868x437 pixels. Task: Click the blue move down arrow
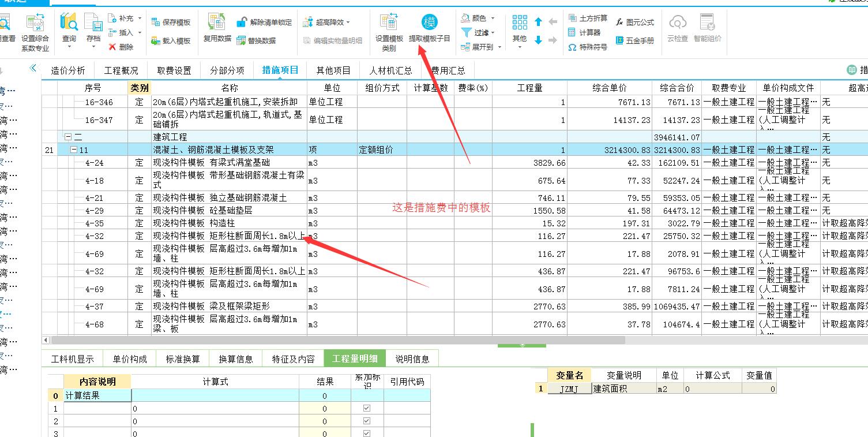538,40
